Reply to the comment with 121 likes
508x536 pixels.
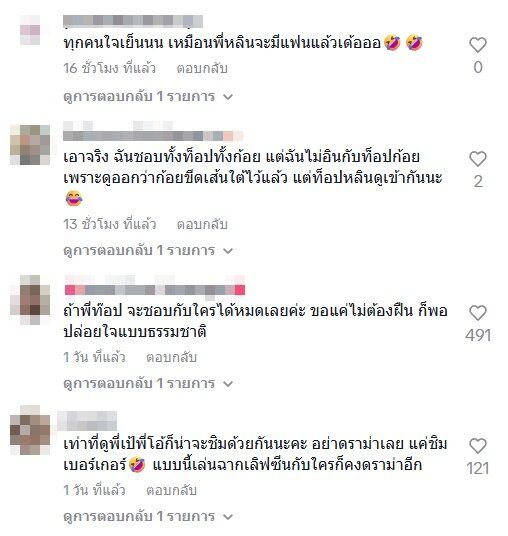(171, 490)
